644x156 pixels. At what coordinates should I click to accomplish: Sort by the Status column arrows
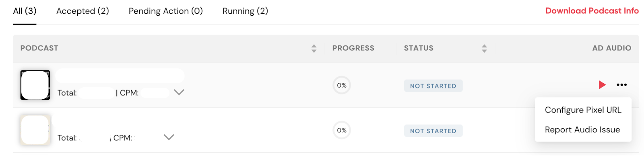pyautogui.click(x=484, y=49)
